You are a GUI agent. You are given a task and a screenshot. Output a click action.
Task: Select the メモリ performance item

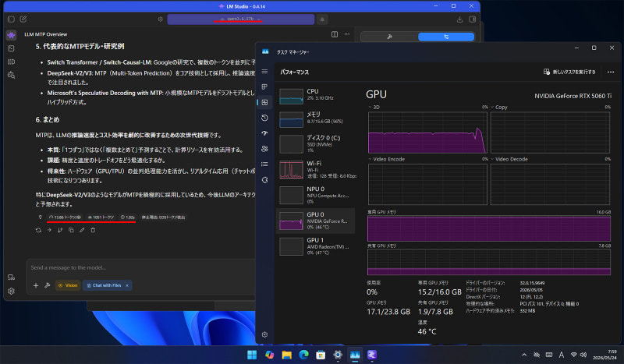[315, 118]
